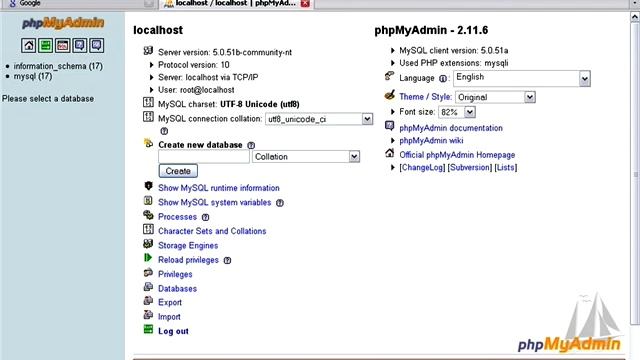Screen dimensions: 640x360
Task: Open phpMyAdmin documentation link
Action: 451,128
